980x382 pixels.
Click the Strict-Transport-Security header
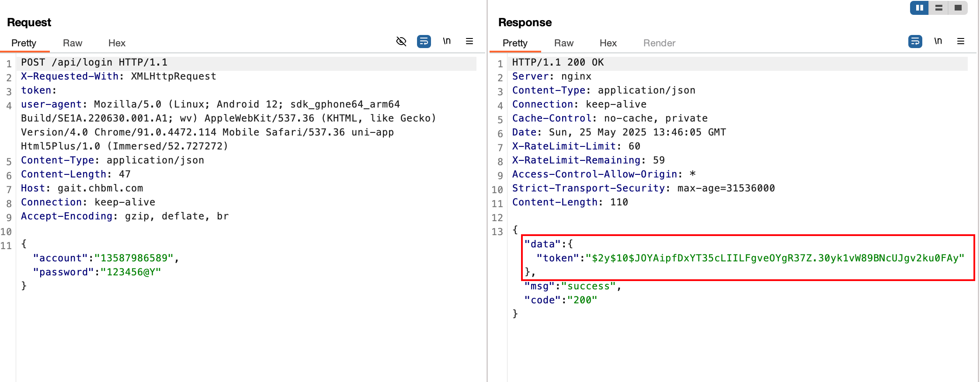click(x=644, y=188)
